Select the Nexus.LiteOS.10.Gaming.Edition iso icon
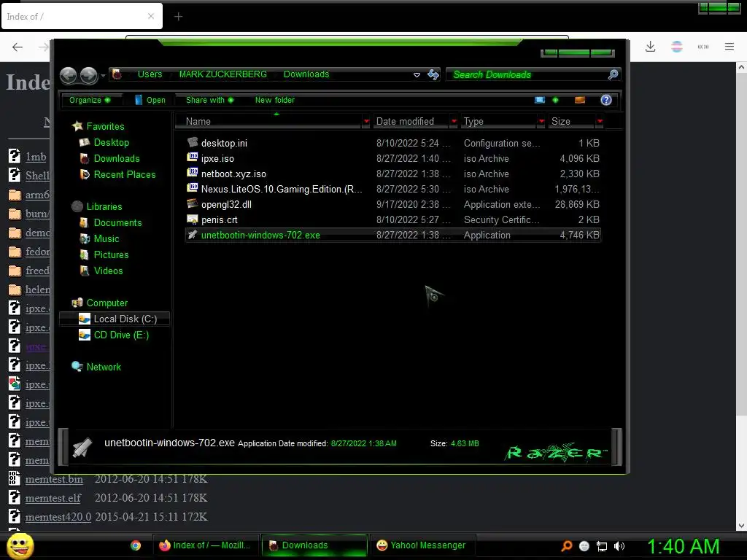The height and width of the screenshot is (560, 747). pyautogui.click(x=193, y=187)
